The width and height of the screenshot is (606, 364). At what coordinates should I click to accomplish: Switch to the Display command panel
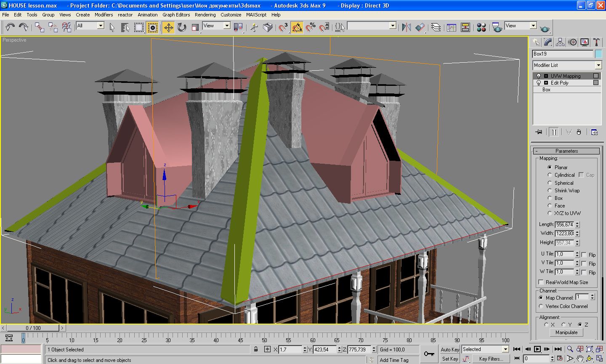[585, 42]
